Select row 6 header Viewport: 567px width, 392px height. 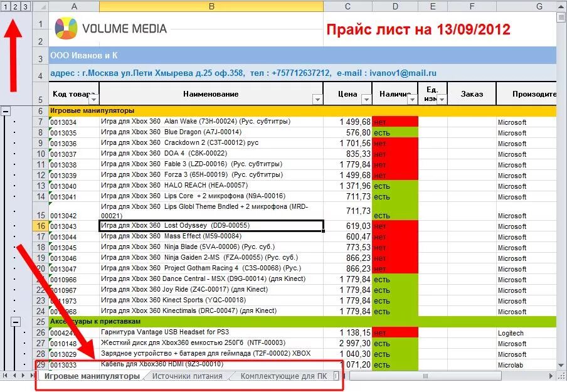click(x=41, y=111)
